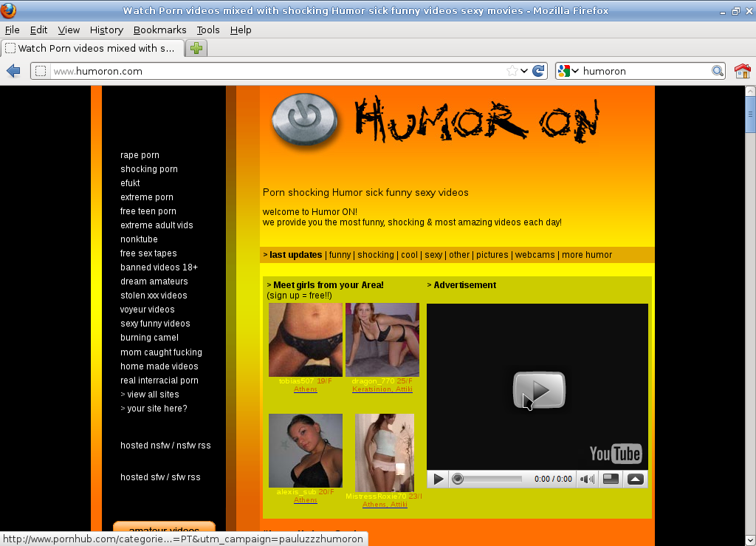This screenshot has height=546, width=756.
Task: Open the View menu
Action: pos(69,30)
